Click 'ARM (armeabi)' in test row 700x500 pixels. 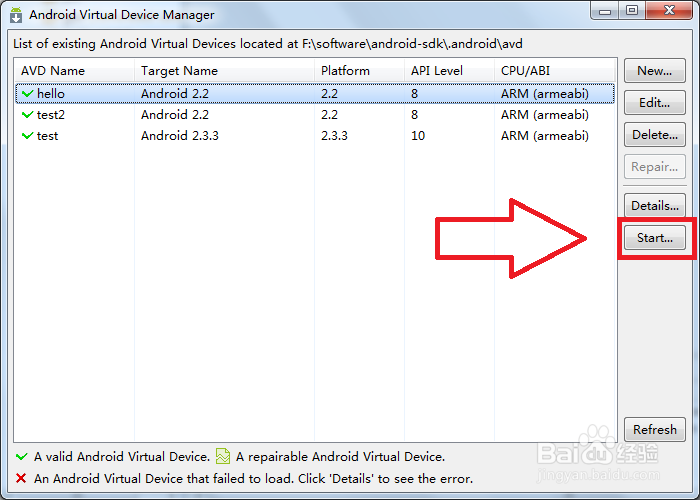pos(545,136)
